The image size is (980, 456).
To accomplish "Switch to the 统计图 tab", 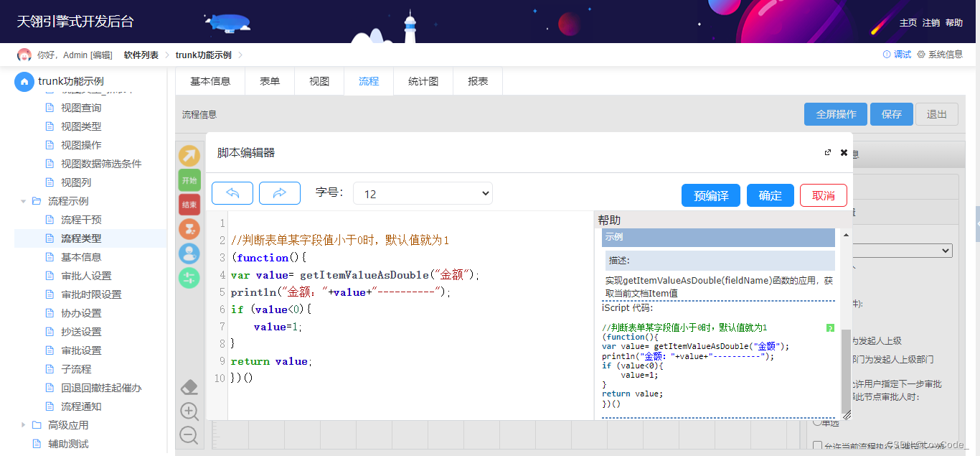I will click(x=423, y=81).
